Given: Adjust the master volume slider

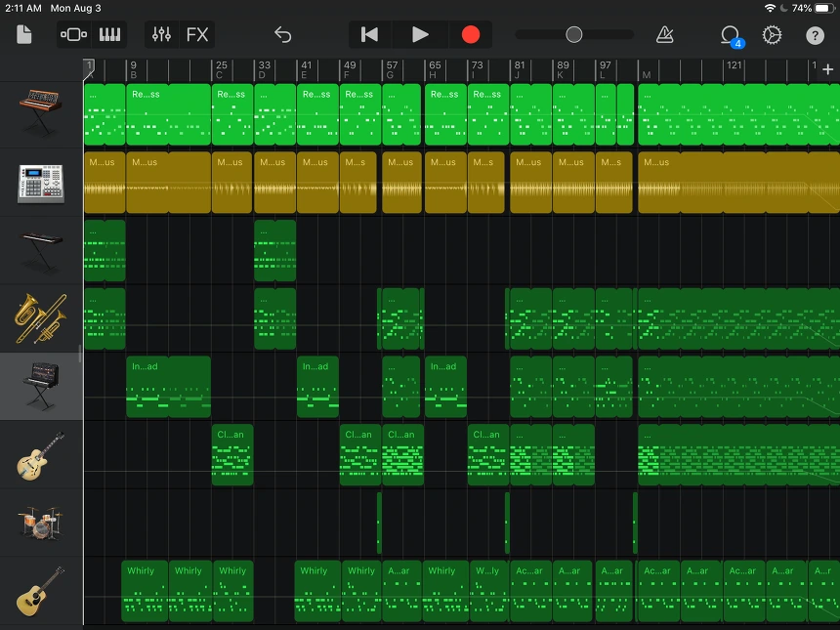Looking at the screenshot, I should point(574,35).
